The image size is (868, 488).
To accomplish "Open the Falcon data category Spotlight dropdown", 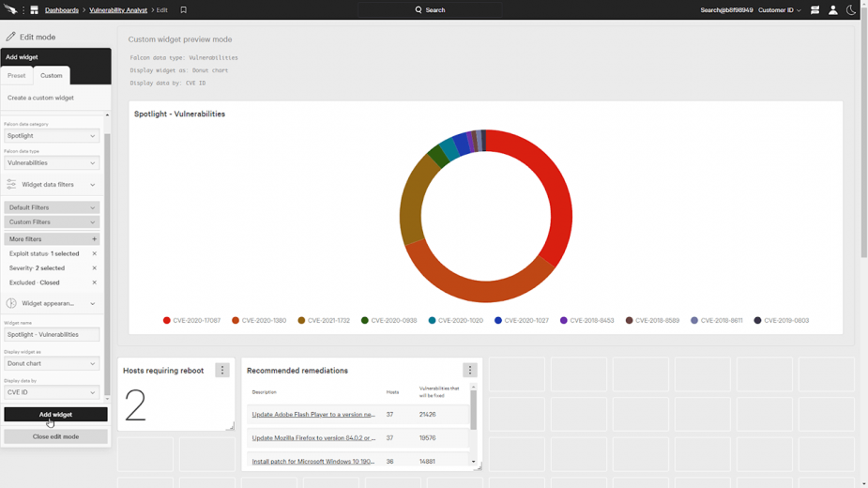I will point(52,136).
